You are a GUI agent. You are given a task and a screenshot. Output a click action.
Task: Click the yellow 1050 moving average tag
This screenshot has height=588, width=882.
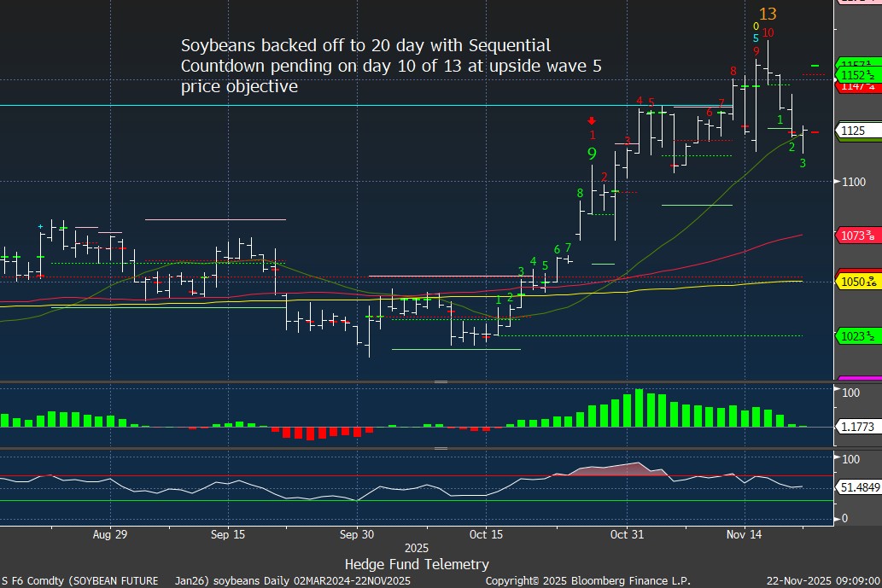coord(858,281)
